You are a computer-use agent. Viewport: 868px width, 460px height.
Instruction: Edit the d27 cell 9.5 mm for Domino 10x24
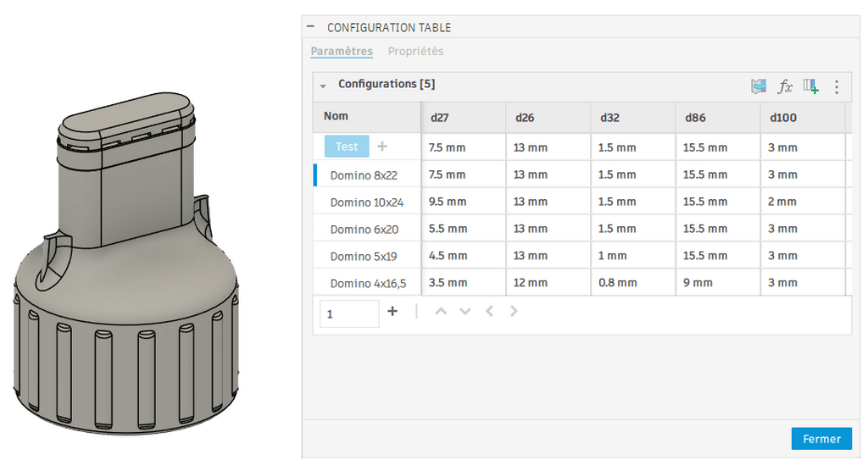(464, 202)
